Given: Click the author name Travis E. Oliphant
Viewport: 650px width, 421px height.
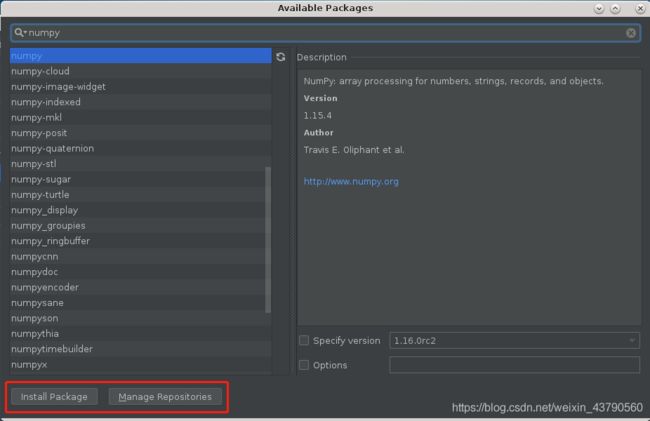Looking at the screenshot, I should [x=354, y=150].
